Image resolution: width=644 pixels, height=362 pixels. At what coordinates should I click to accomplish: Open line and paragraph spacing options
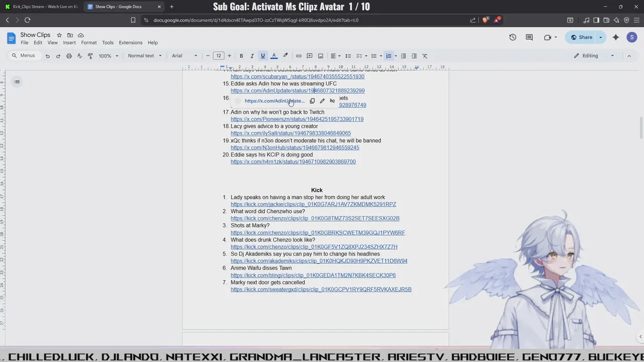[348, 56]
